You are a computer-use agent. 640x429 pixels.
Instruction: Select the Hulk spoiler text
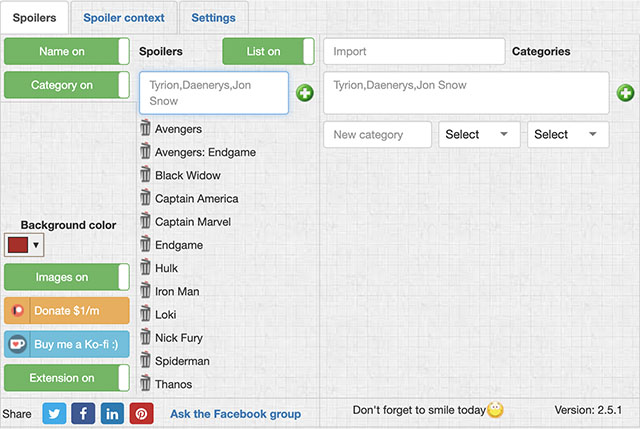click(x=167, y=268)
